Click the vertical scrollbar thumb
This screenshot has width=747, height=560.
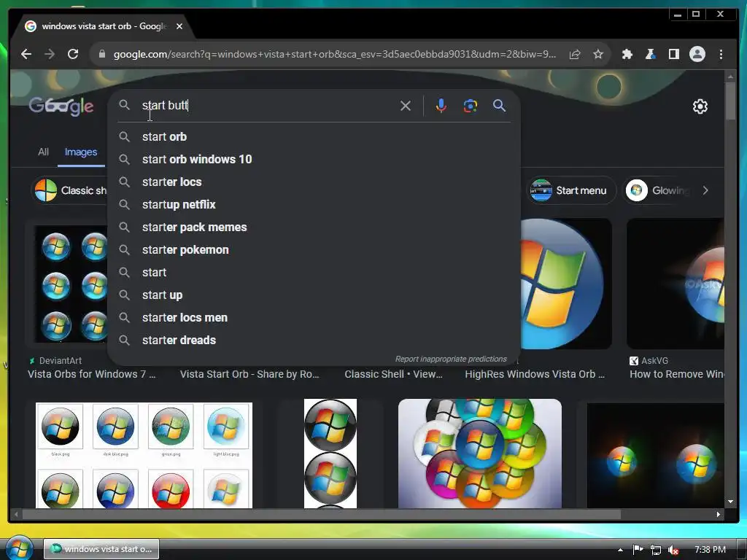tap(731, 101)
